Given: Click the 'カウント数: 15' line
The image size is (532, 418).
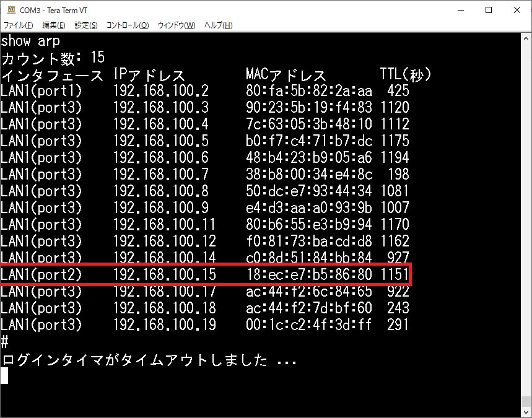Looking at the screenshot, I should [x=53, y=58].
